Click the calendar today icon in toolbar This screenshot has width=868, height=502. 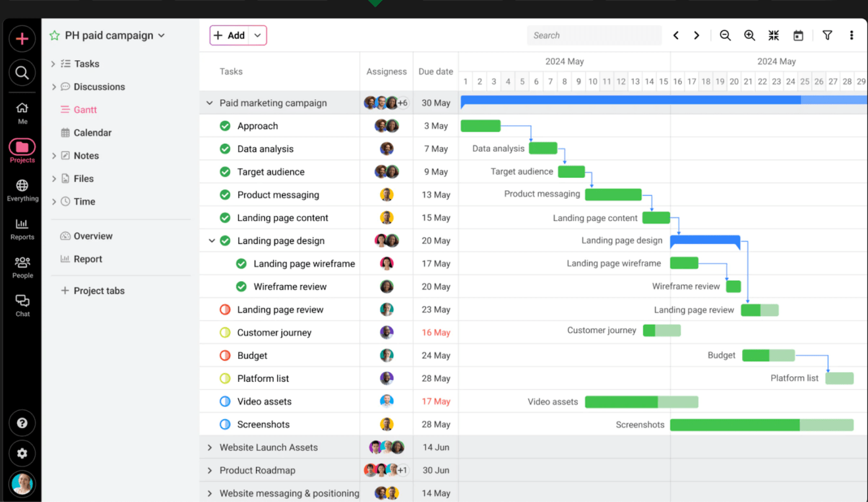[799, 35]
